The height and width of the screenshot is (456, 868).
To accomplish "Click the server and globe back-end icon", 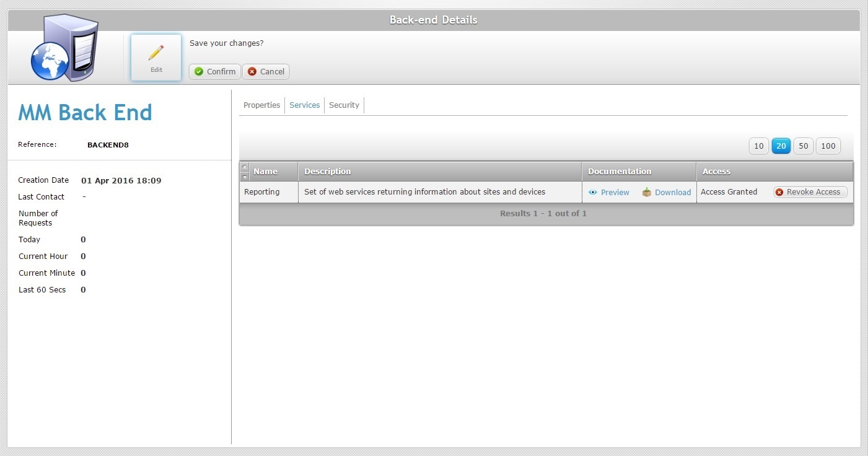I will pyautogui.click(x=64, y=48).
